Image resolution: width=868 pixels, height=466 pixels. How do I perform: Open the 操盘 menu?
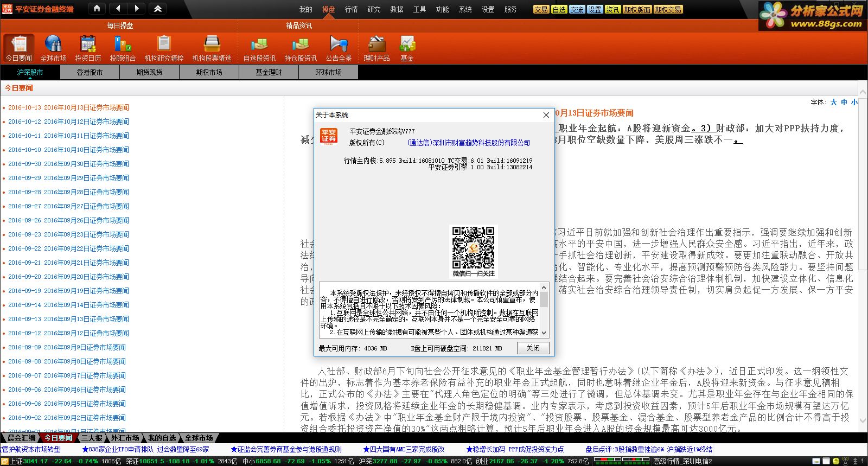[x=329, y=9]
